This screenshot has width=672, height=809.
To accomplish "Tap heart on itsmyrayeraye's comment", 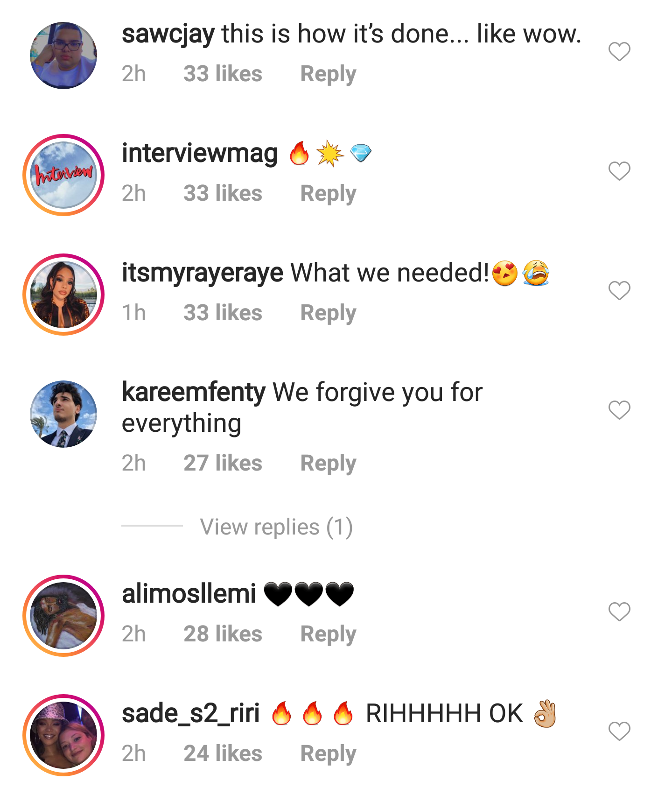I will click(619, 290).
